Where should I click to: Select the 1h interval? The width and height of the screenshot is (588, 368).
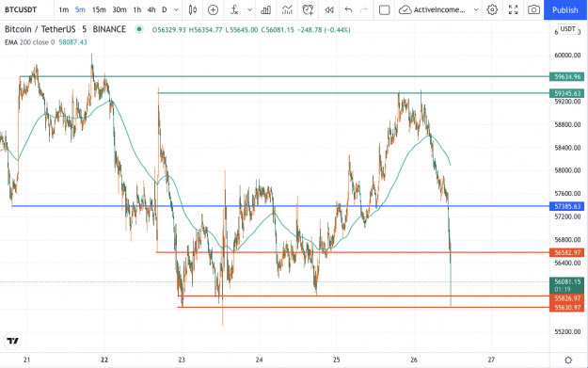[x=137, y=9]
